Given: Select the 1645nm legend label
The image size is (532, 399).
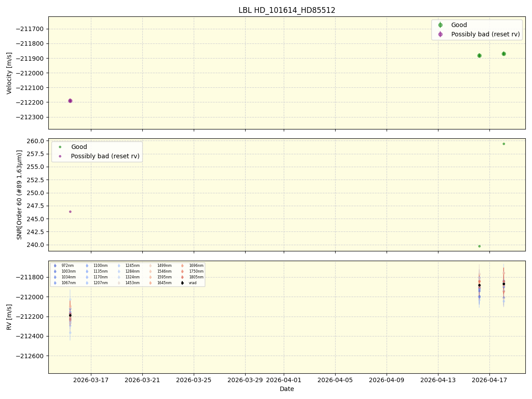Looking at the screenshot, I should tap(164, 283).
